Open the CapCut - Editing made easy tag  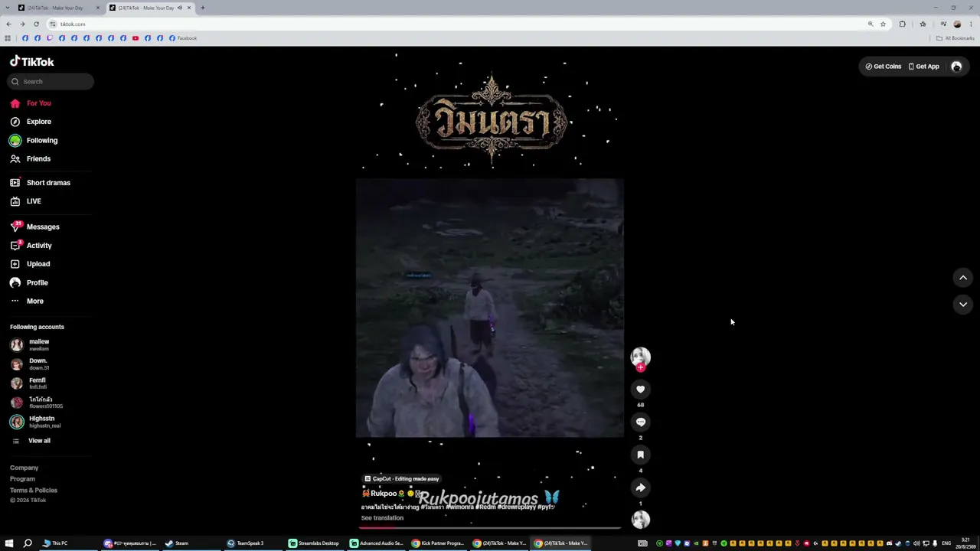pyautogui.click(x=402, y=479)
